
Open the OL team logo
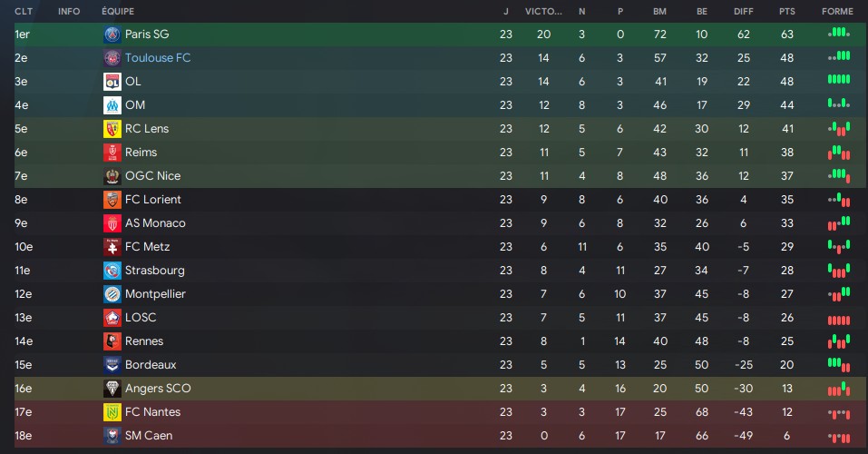point(112,82)
